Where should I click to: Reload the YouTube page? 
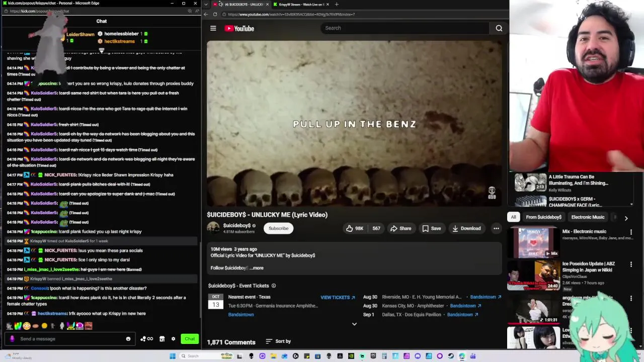click(215, 14)
